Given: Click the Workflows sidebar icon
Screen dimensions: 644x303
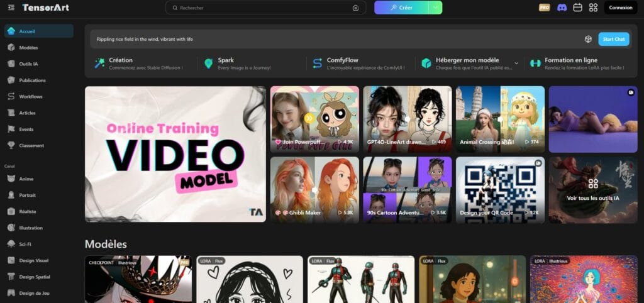Looking at the screenshot, I should coord(11,96).
